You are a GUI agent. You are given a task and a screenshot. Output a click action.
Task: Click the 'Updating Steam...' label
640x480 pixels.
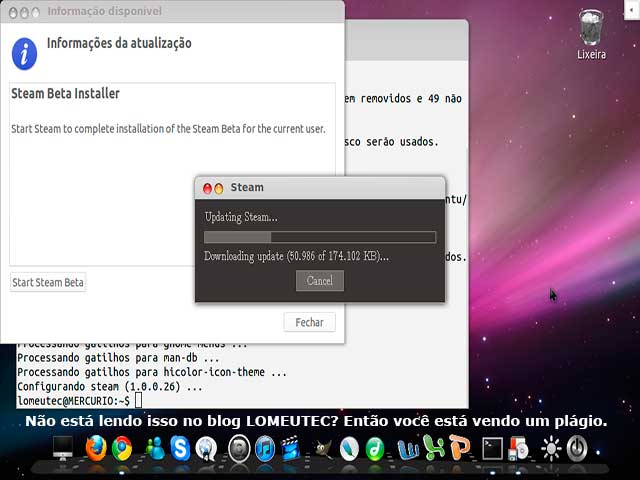point(241,217)
